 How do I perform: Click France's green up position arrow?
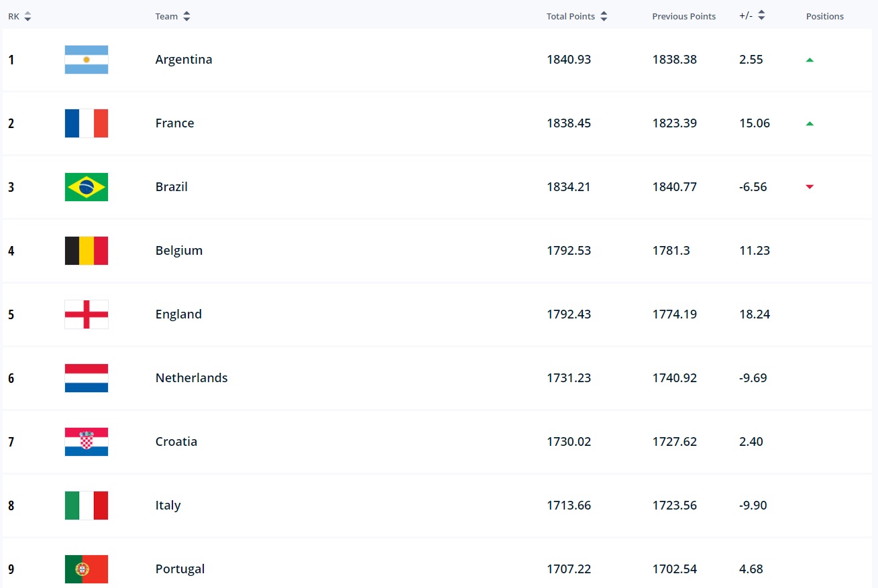tap(810, 123)
